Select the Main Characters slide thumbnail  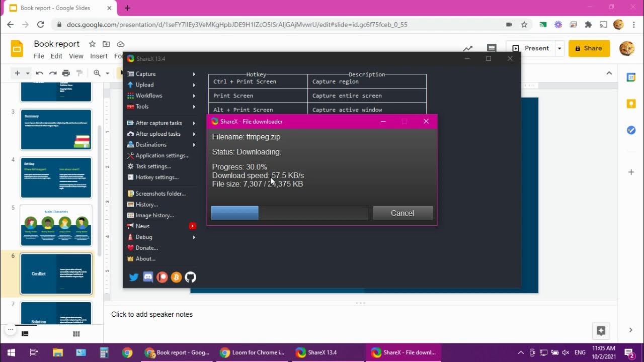coord(56,226)
